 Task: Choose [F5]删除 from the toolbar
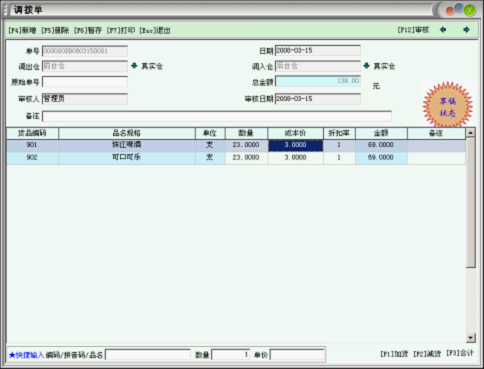[x=55, y=31]
